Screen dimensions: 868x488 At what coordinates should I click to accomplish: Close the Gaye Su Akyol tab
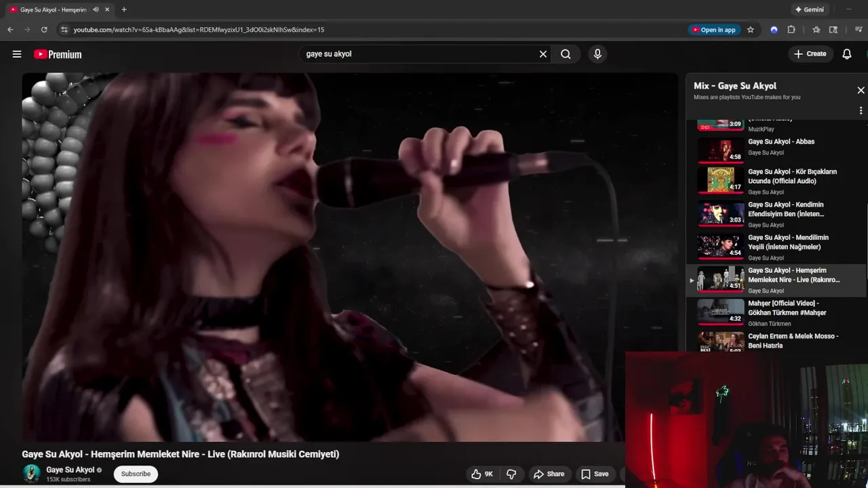point(107,9)
